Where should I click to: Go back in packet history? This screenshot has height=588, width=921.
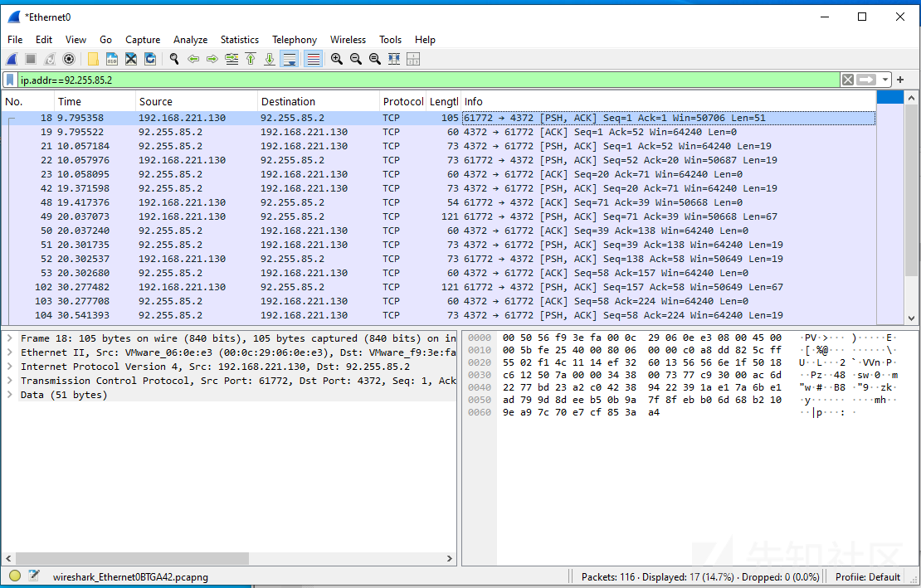tap(193, 59)
